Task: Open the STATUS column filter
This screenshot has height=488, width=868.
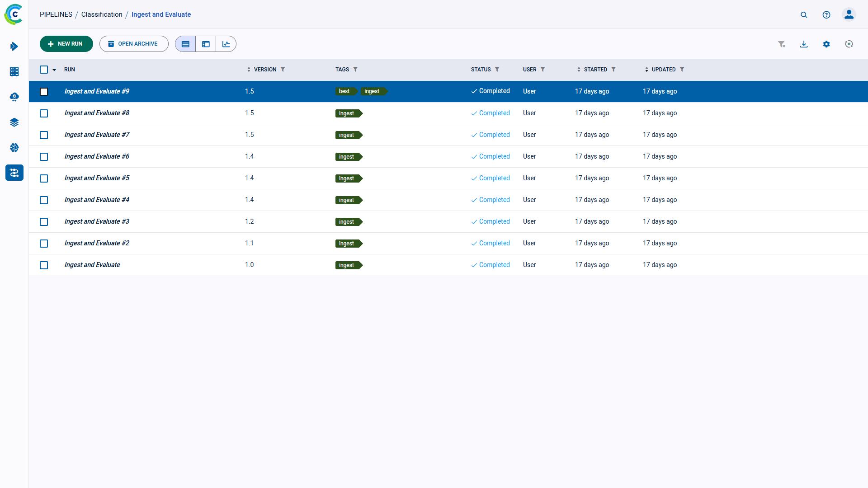Action: pos(498,69)
